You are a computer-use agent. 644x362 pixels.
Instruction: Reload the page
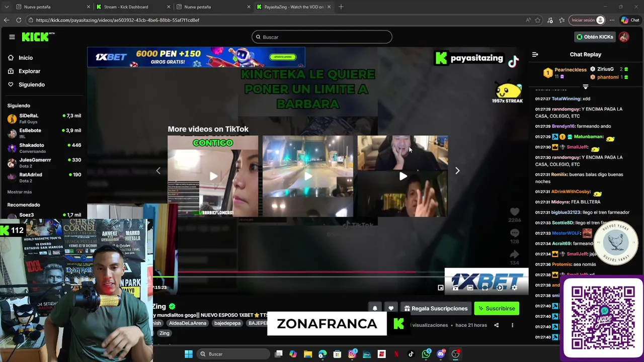pos(19,20)
